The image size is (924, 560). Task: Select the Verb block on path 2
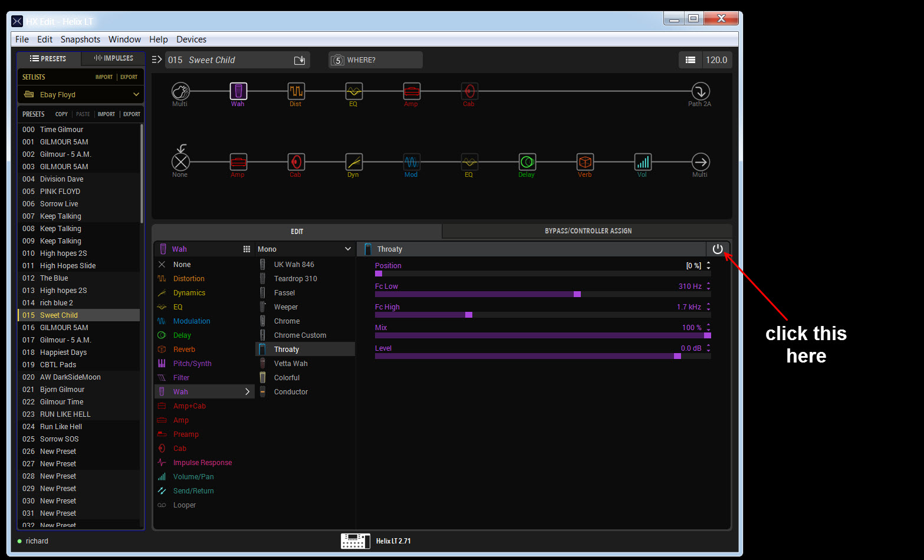pyautogui.click(x=584, y=162)
